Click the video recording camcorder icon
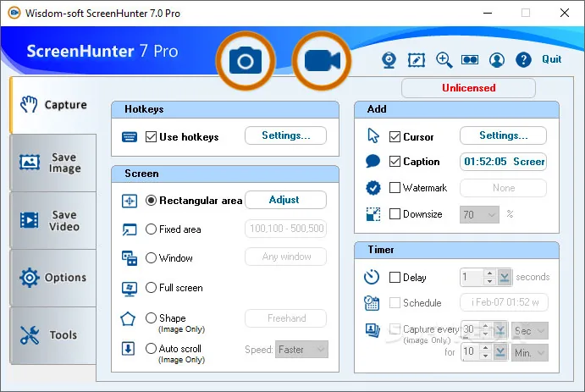The image size is (585, 392). (322, 60)
